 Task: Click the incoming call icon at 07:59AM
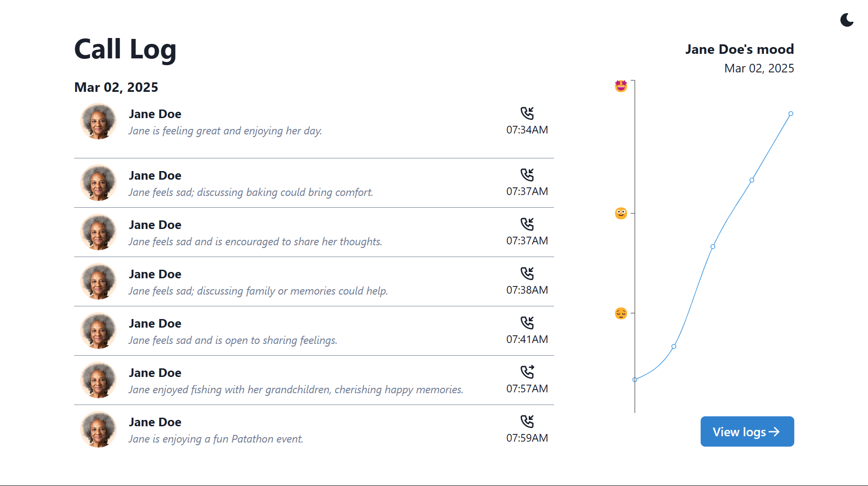[527, 421]
